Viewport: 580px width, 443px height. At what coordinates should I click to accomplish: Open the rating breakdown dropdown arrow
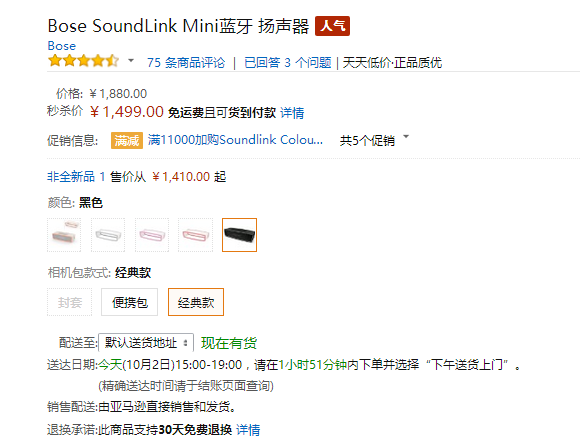point(131,60)
